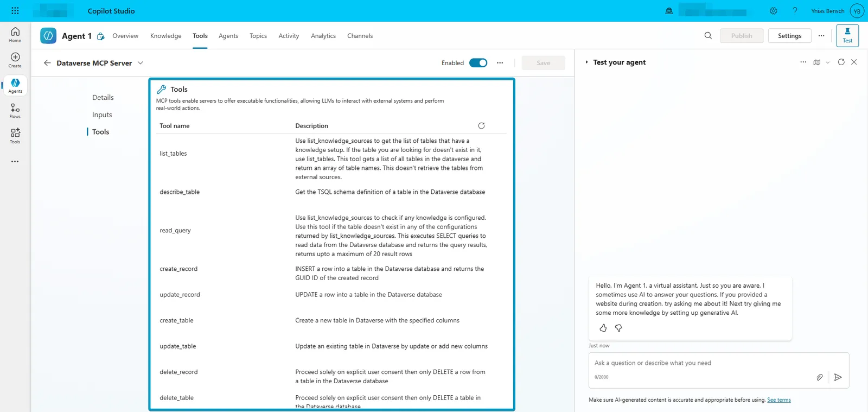
Task: Open the activity map icon in test pane
Action: click(x=817, y=62)
